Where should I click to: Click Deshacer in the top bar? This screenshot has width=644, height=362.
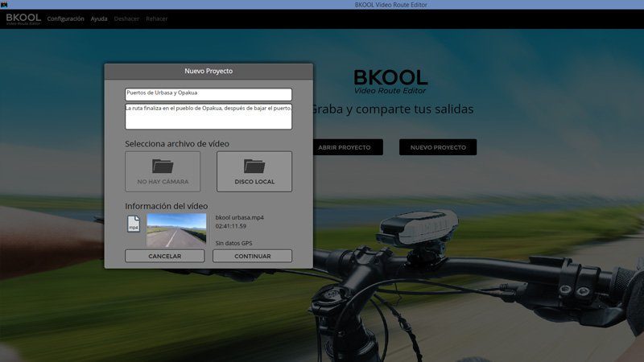click(126, 19)
